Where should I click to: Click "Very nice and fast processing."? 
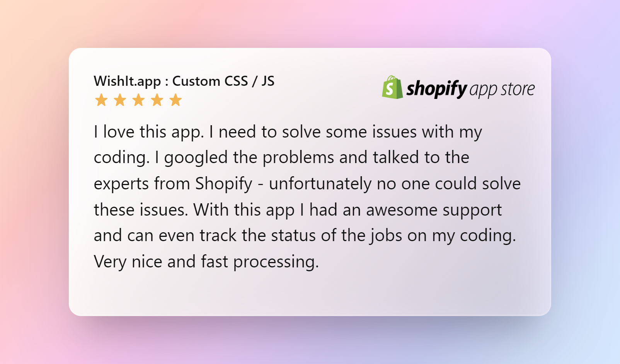[206, 262]
